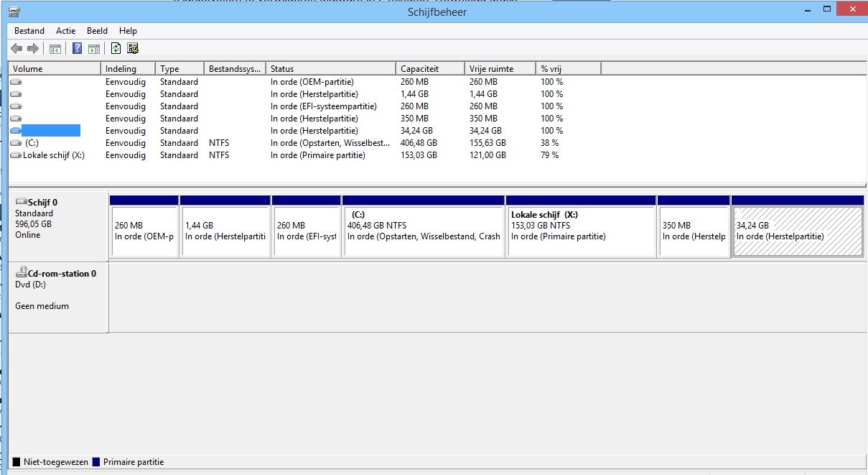
Task: Click the 406,48 GB capacity cell
Action: (419, 143)
